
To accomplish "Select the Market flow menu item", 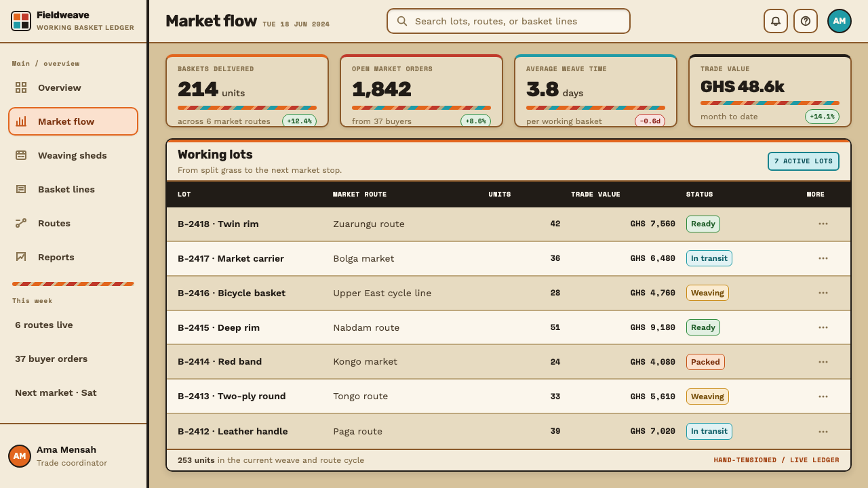I will (73, 121).
